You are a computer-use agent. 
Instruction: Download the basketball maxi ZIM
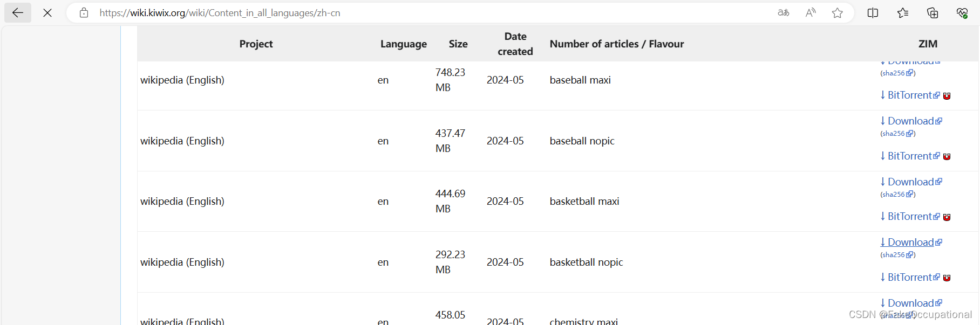coord(911,182)
